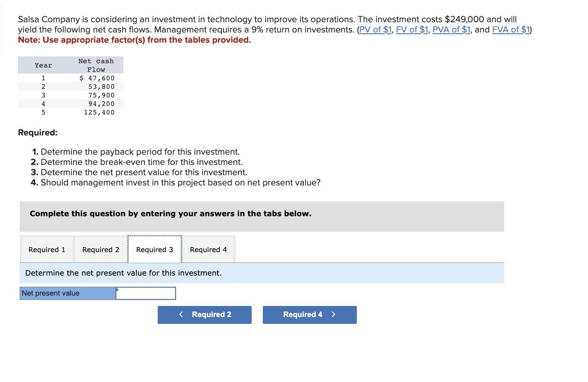Select the Year 3 table row
Image resolution: width=588 pixels, height=382 pixels.
tap(71, 95)
